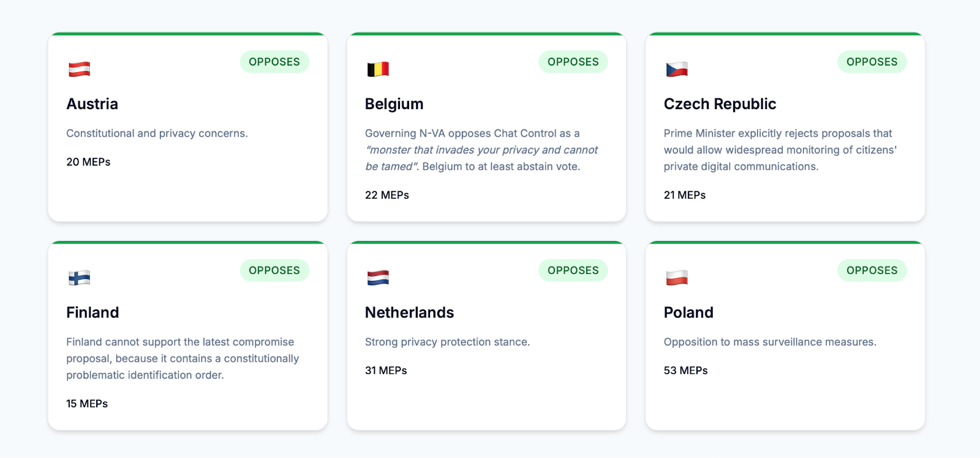Screen dimensions: 980x458
Task: Open the Belgium country heading
Action: (x=394, y=104)
